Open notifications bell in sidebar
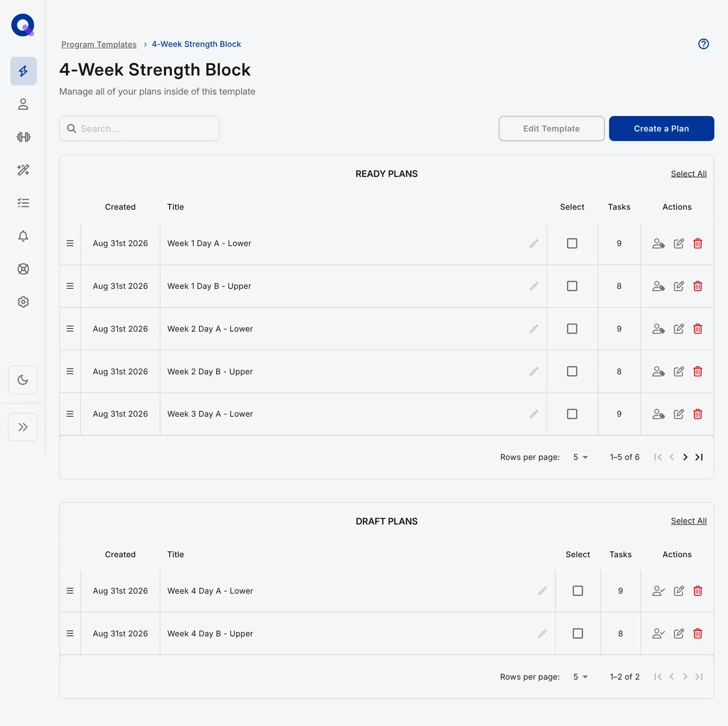This screenshot has height=726, width=728. pos(23,236)
